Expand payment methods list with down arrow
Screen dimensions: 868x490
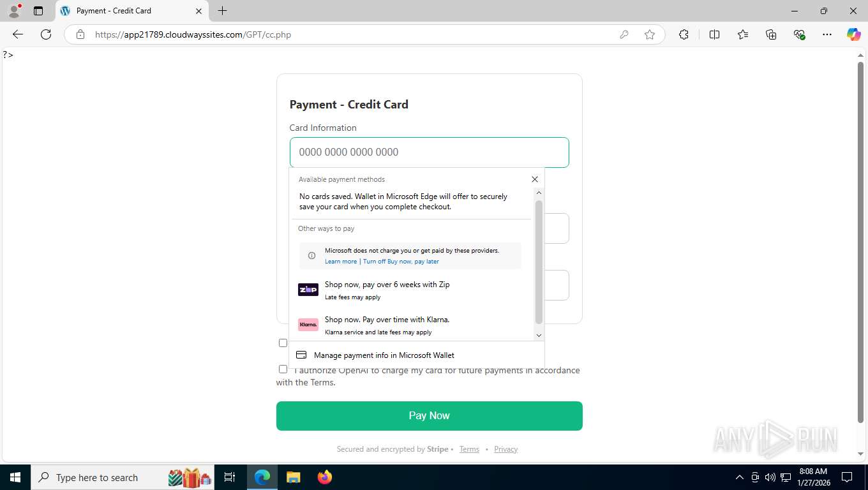click(539, 335)
